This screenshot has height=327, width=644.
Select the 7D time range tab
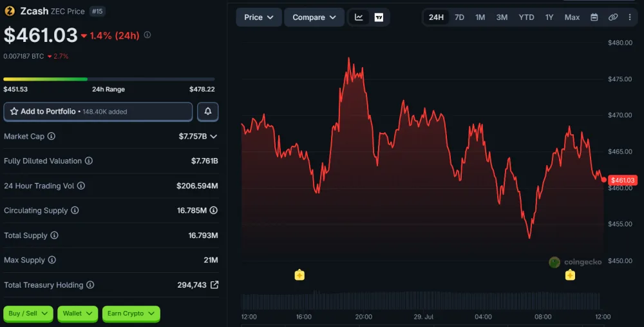tap(459, 17)
